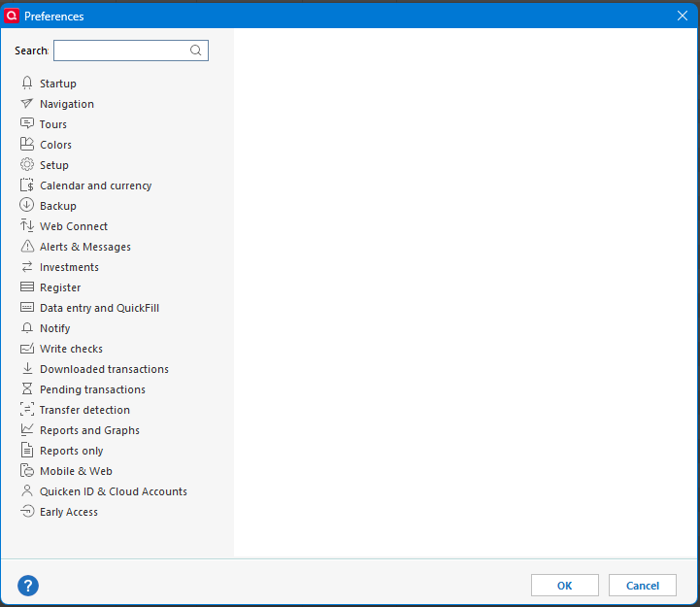Select Downloaded transactions category
Image resolution: width=700 pixels, height=607 pixels.
pyautogui.click(x=104, y=369)
